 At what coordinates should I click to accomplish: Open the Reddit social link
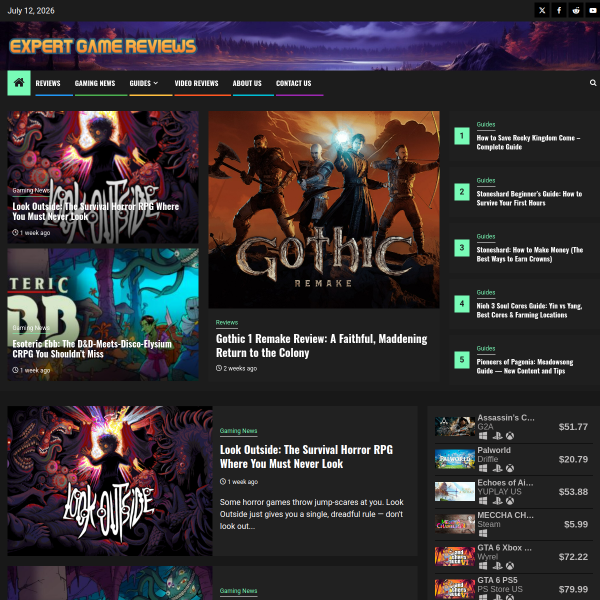(x=576, y=10)
